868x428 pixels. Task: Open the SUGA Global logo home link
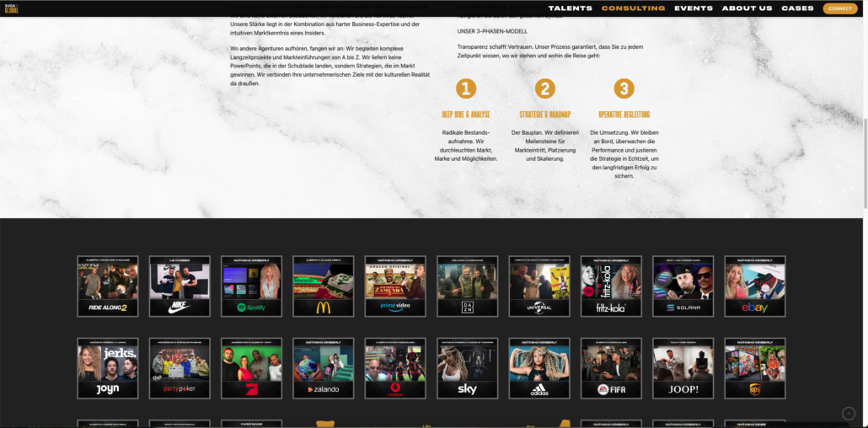click(12, 8)
